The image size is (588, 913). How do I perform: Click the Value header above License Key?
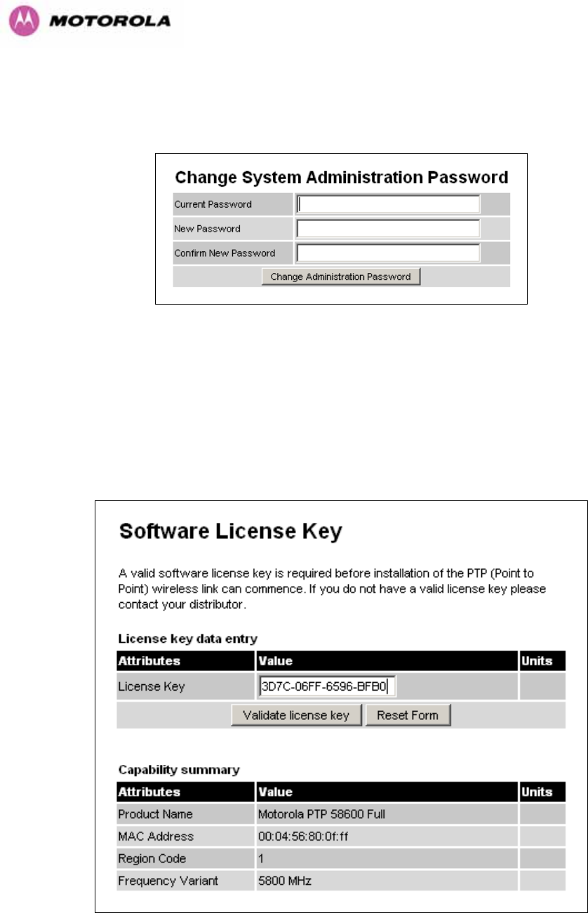(276, 660)
